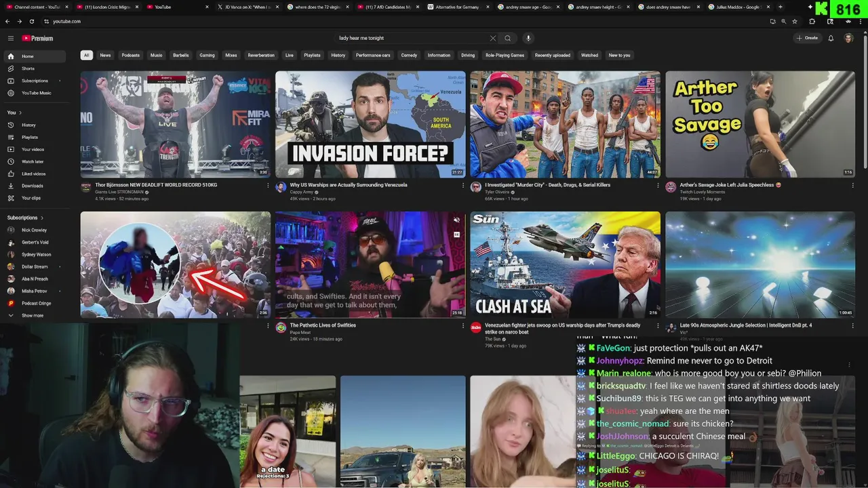The image size is (868, 488).
Task: Open Your videos in sidebar
Action: pyautogui.click(x=35, y=149)
